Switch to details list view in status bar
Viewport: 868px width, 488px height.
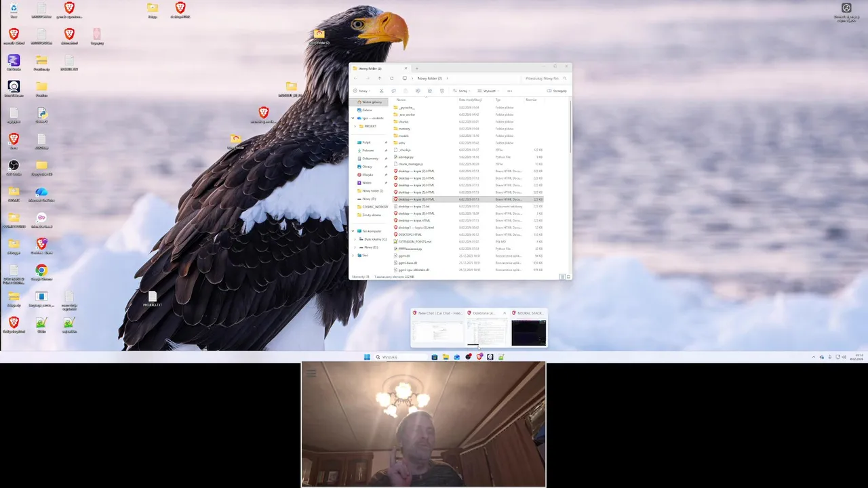tap(562, 277)
